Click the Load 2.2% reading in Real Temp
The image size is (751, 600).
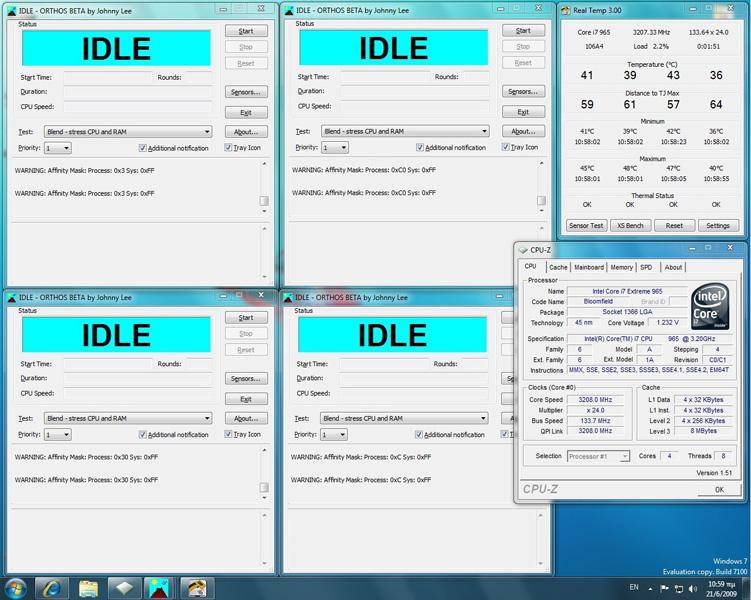coord(651,46)
